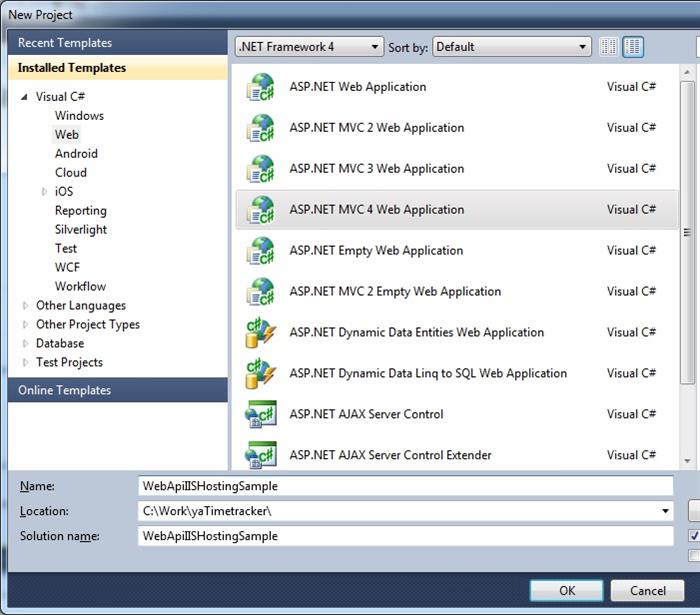
Task: Click the Dynamic Data Entities Web Application icon
Action: click(x=261, y=332)
